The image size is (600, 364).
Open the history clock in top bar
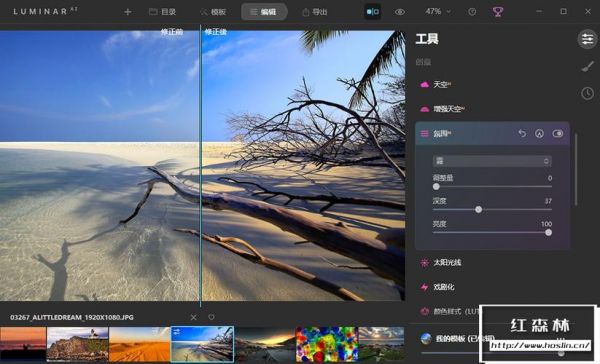pyautogui.click(x=472, y=12)
